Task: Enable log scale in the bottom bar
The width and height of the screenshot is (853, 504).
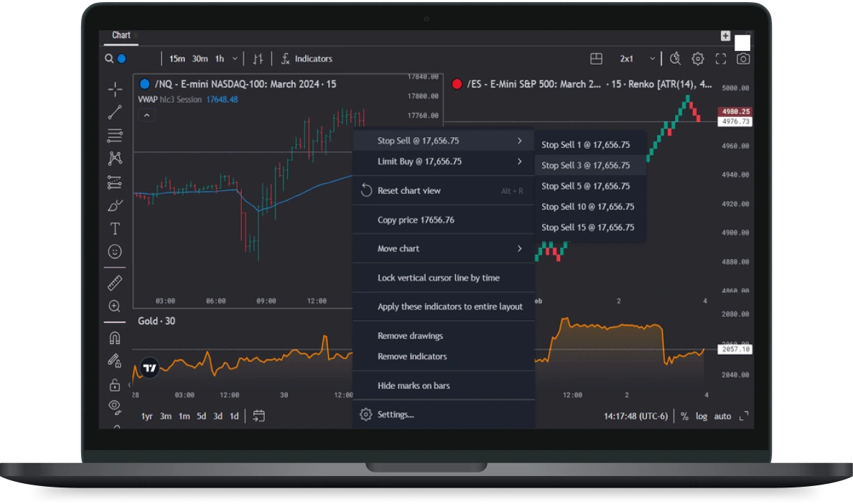Action: (x=701, y=416)
